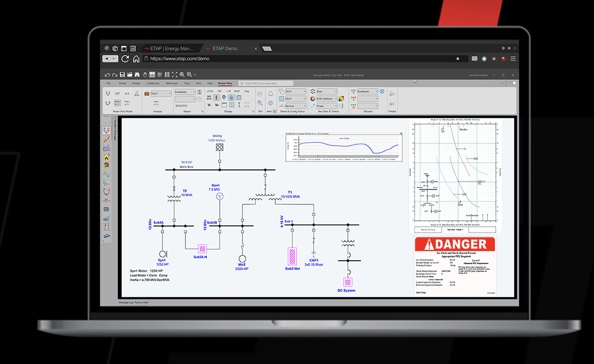Open the report manager icon

coord(200,92)
